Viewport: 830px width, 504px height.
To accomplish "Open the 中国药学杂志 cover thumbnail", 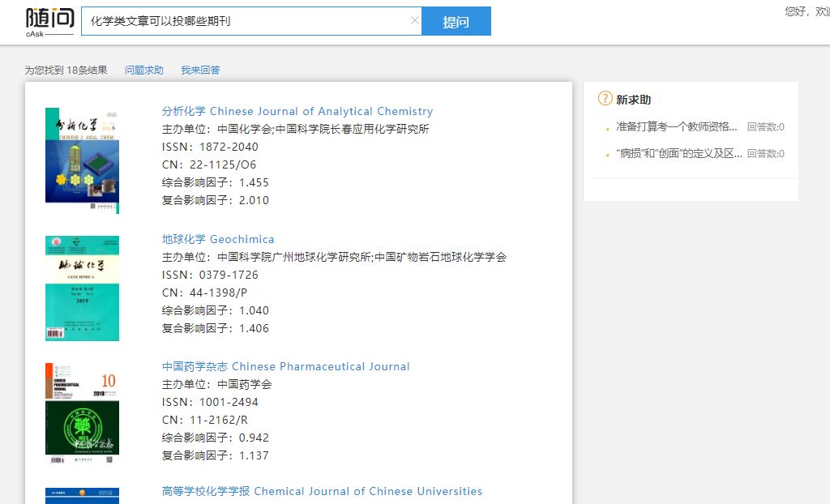I will point(82,414).
